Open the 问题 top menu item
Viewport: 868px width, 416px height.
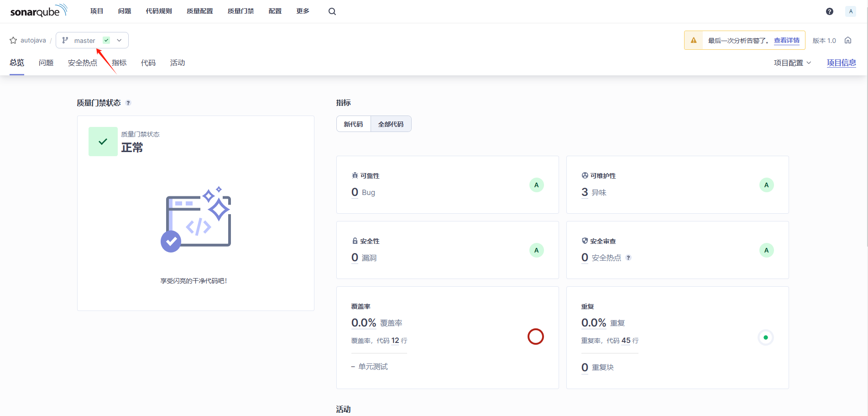point(125,11)
